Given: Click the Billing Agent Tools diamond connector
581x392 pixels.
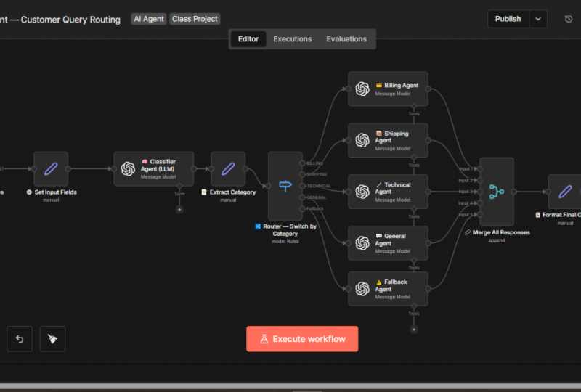Looking at the screenshot, I should pyautogui.click(x=414, y=106).
